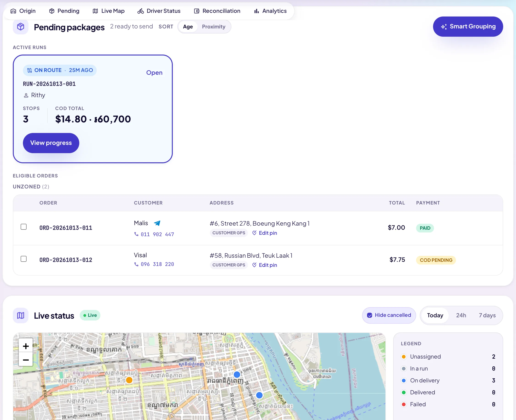Select Today time range
Screen dimensions: 516x420
coord(435,315)
